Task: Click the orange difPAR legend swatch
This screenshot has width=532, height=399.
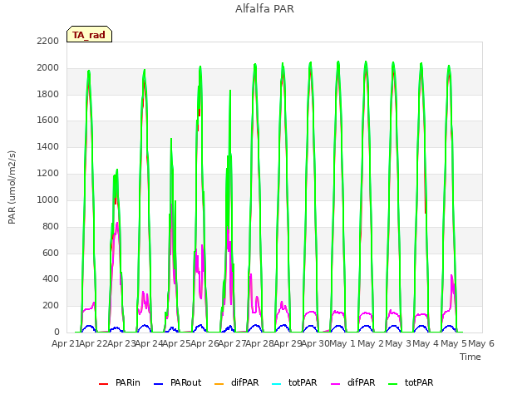Action: pos(219,384)
